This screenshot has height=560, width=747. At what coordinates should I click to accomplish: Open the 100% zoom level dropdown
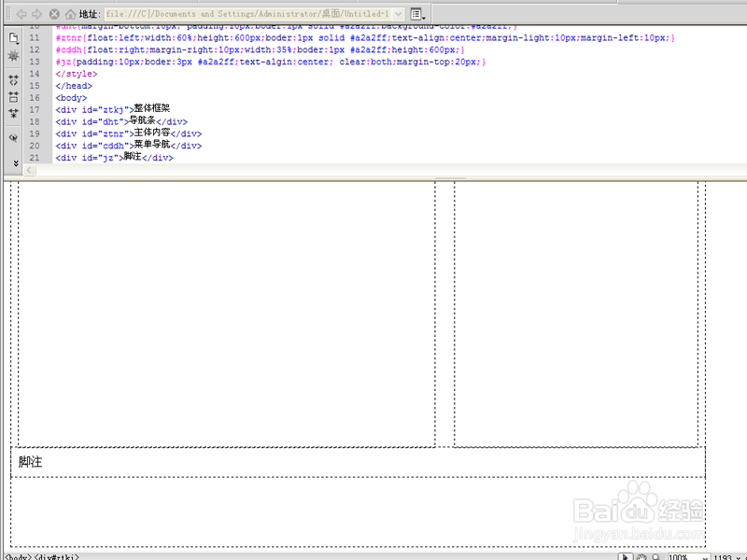[688, 556]
